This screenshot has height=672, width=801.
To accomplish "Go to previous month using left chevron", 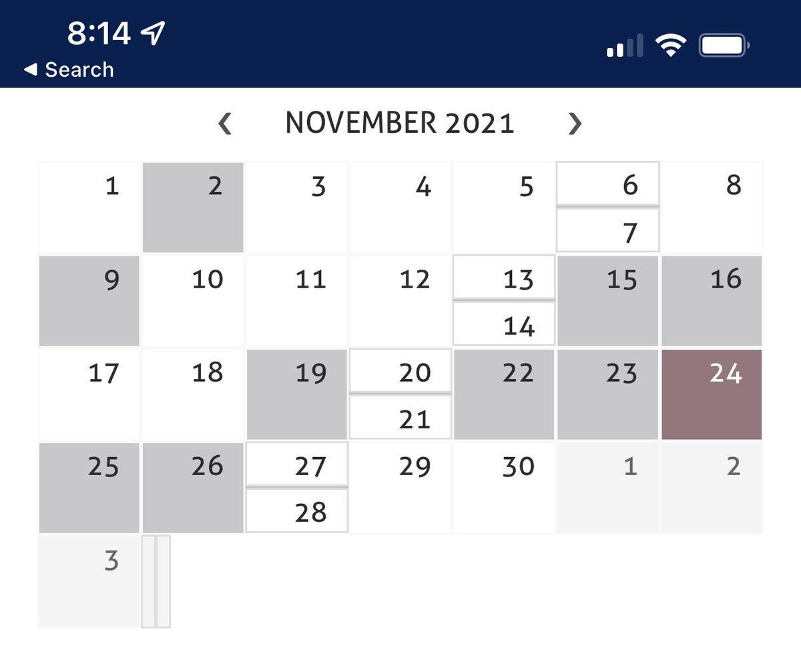I will (226, 124).
